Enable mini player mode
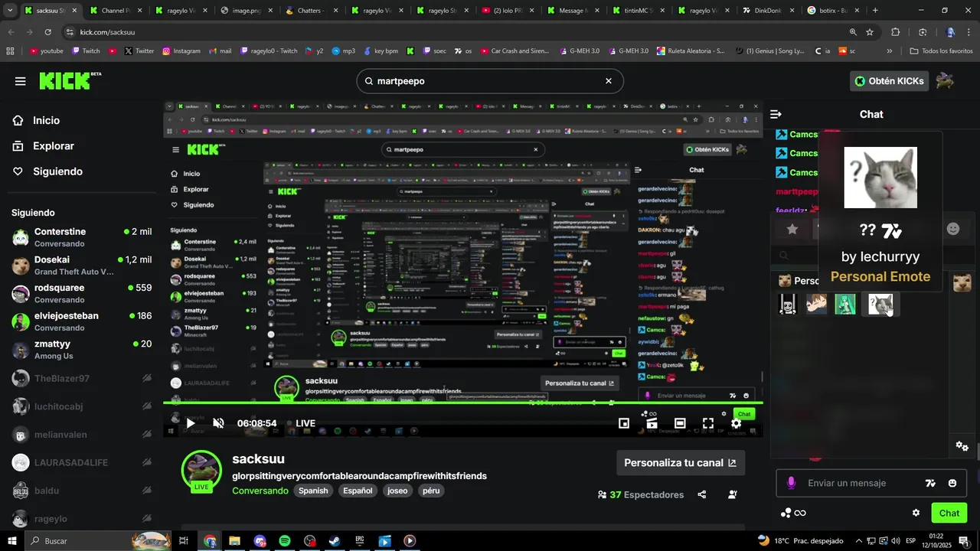The height and width of the screenshot is (551, 980). [x=624, y=423]
